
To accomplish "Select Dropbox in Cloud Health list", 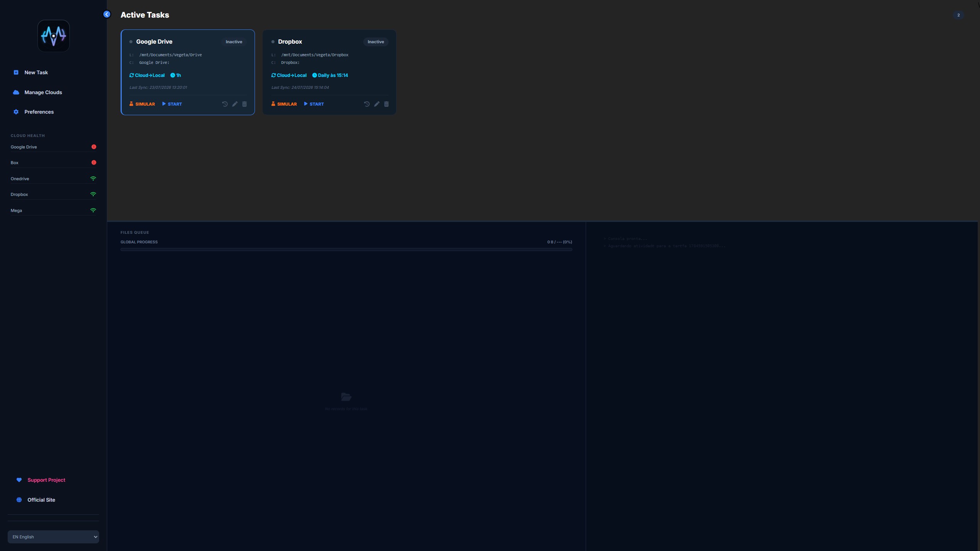I will click(x=53, y=194).
